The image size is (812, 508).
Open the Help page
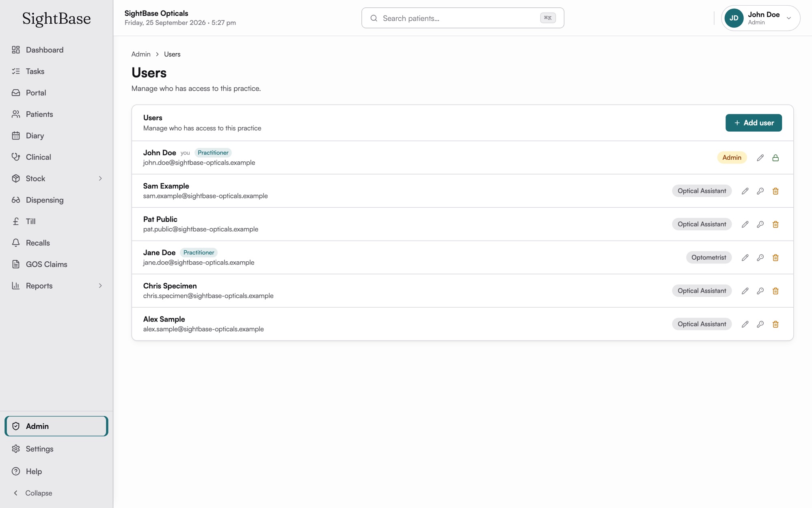56,471
